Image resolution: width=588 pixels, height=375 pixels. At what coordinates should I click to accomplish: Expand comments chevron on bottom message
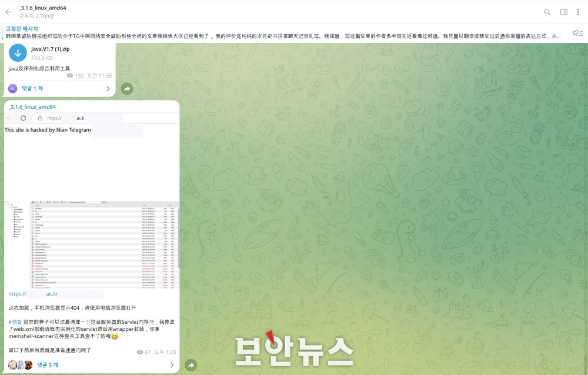click(x=172, y=365)
